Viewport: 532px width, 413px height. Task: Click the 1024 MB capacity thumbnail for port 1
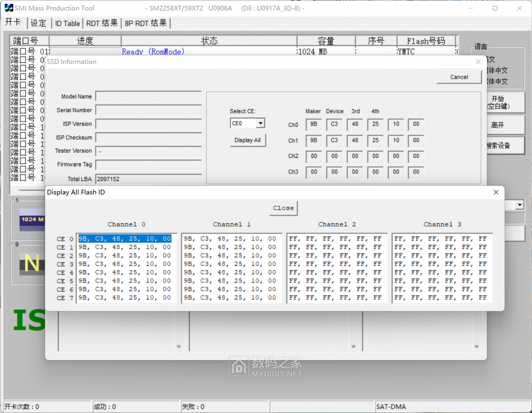(32, 219)
